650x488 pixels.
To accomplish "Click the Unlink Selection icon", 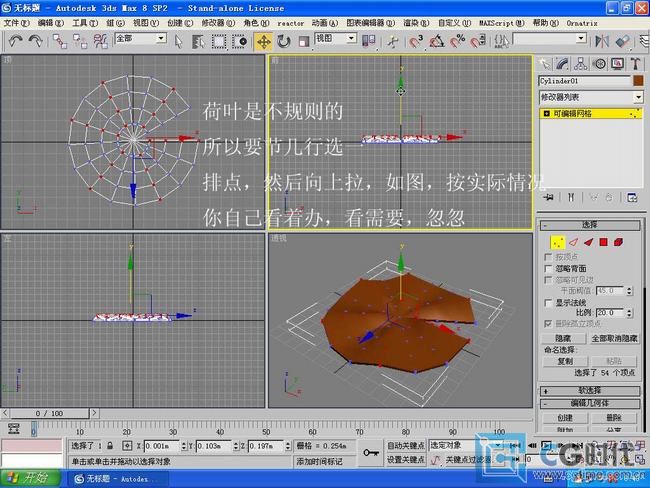I will pyautogui.click(x=80, y=41).
